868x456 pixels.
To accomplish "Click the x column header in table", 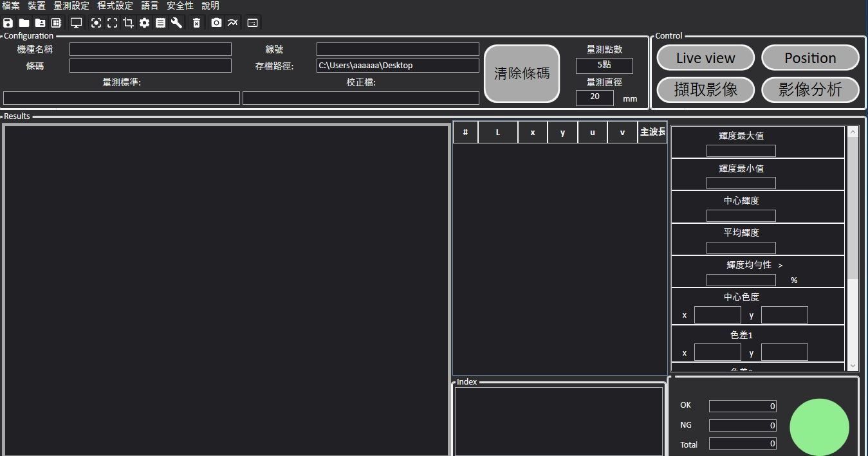I will [533, 132].
